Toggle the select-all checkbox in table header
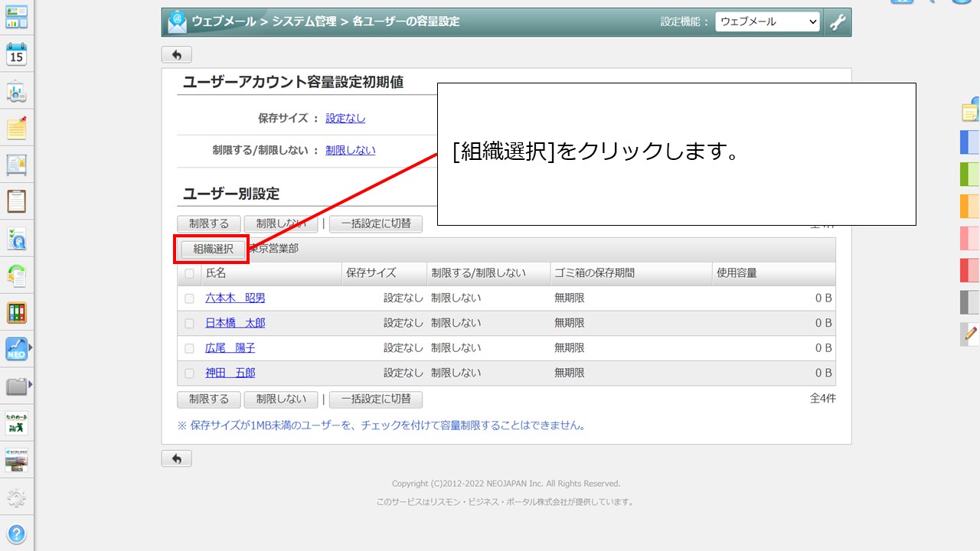This screenshot has height=551, width=980. 189,273
